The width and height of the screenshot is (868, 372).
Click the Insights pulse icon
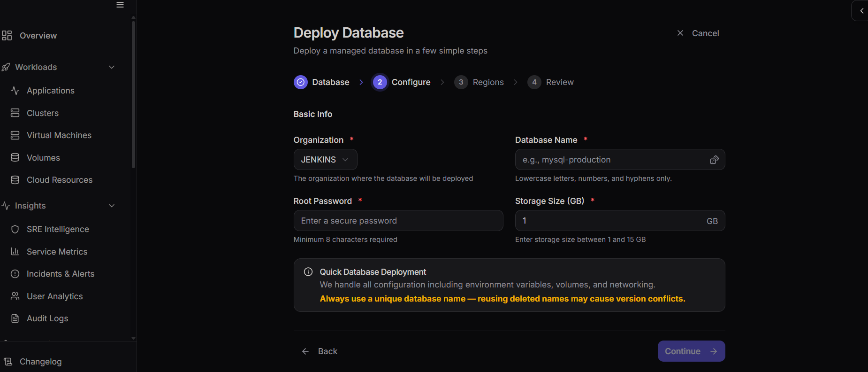click(x=6, y=206)
